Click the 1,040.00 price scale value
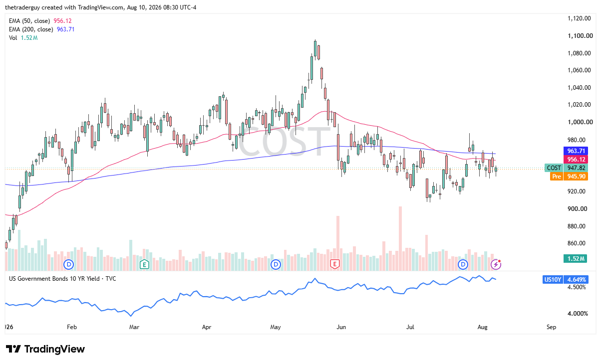 580,88
